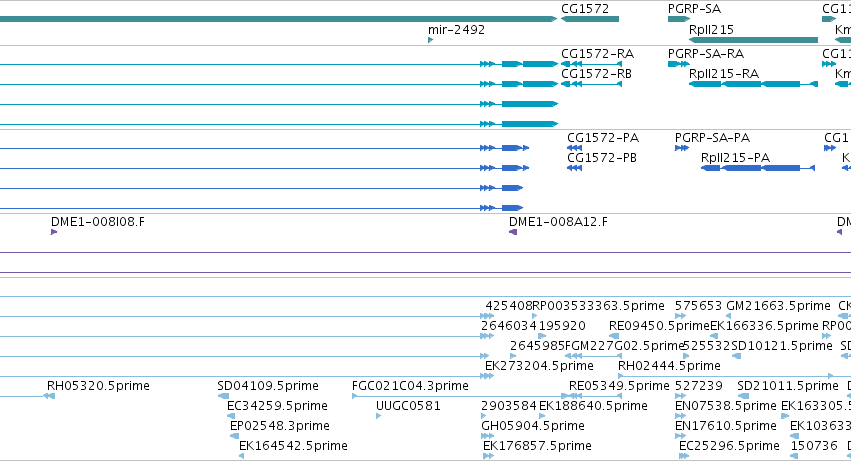Image resolution: width=851 pixels, height=461 pixels.
Task: Click the mir-2492 miRNA label
Action: [456, 30]
